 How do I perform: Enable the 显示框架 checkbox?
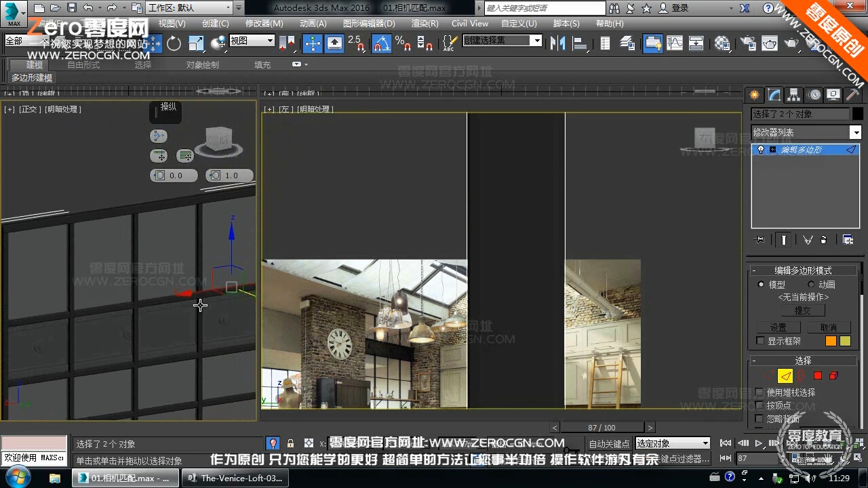click(760, 342)
